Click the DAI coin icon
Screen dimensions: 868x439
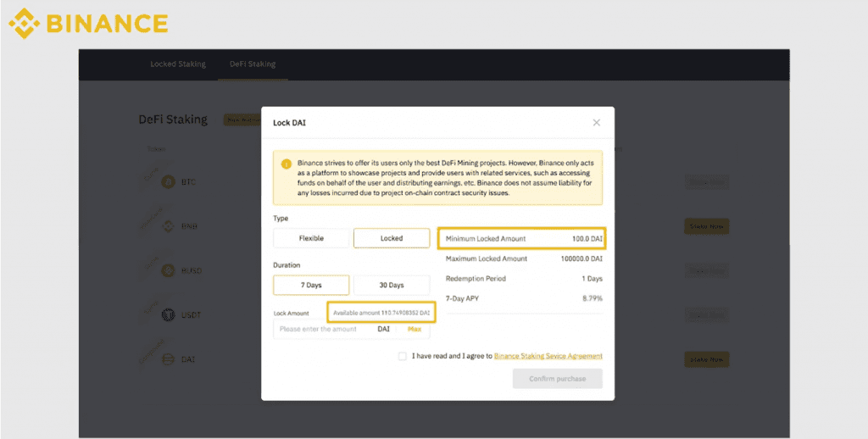tap(168, 359)
